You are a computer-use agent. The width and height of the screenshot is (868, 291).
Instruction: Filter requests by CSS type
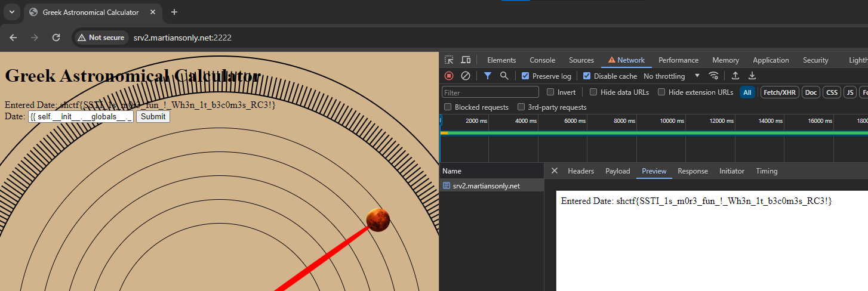coord(832,92)
